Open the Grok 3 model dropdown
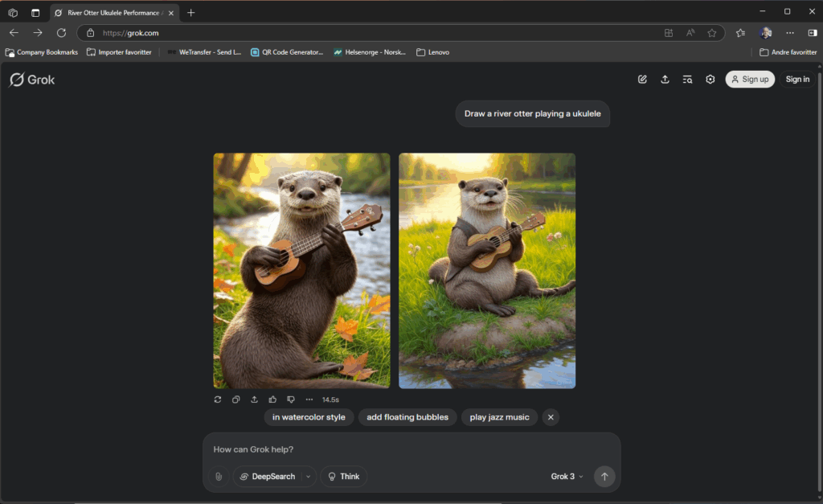Screen dimensions: 823x504 [567, 477]
